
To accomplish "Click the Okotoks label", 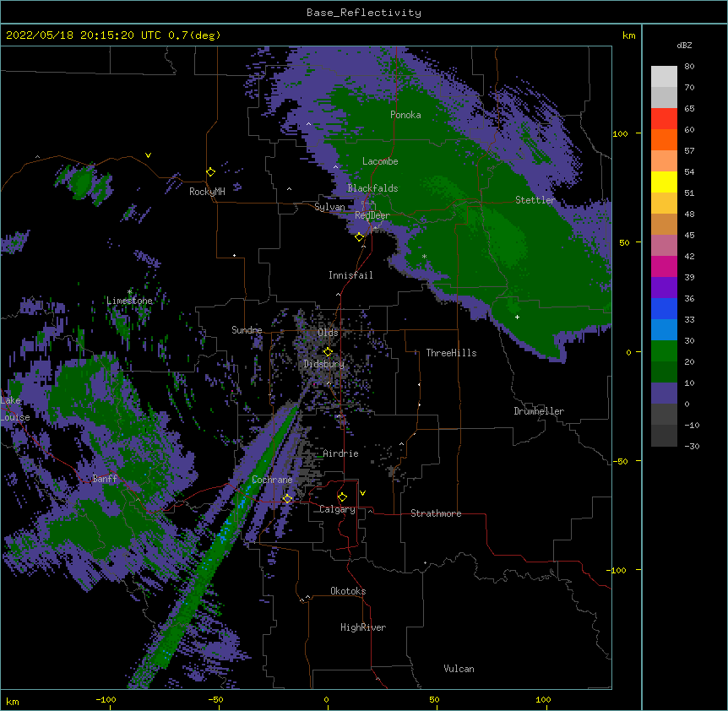I will pyautogui.click(x=348, y=591).
